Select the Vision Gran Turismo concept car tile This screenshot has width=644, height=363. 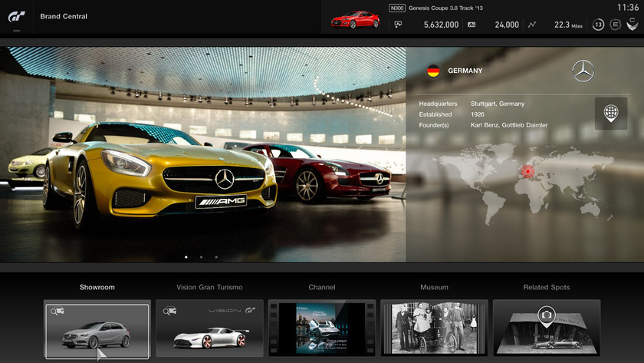[209, 328]
